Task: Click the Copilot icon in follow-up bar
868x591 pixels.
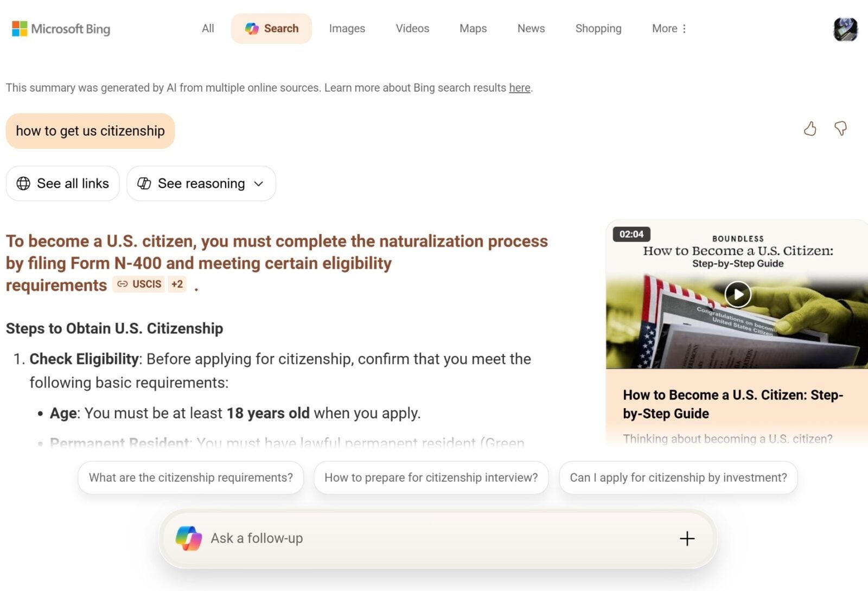Action: pyautogui.click(x=189, y=538)
